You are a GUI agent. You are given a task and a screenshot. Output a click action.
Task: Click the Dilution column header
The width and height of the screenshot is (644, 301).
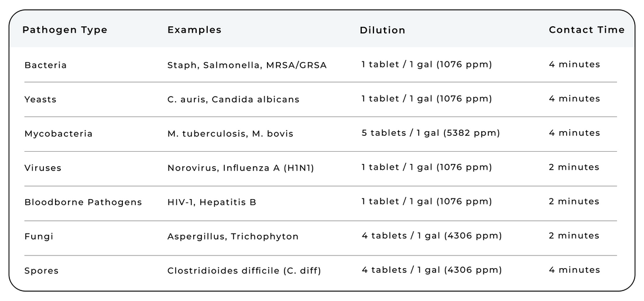(x=382, y=30)
